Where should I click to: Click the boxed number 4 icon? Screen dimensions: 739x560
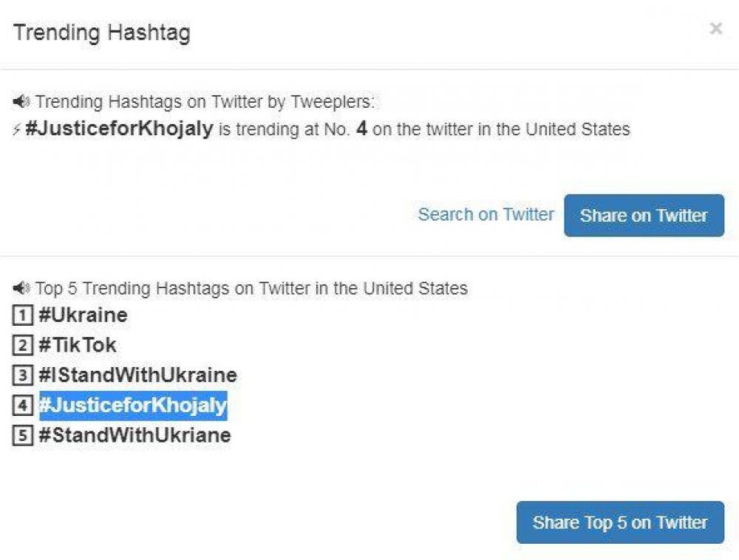coord(23,406)
